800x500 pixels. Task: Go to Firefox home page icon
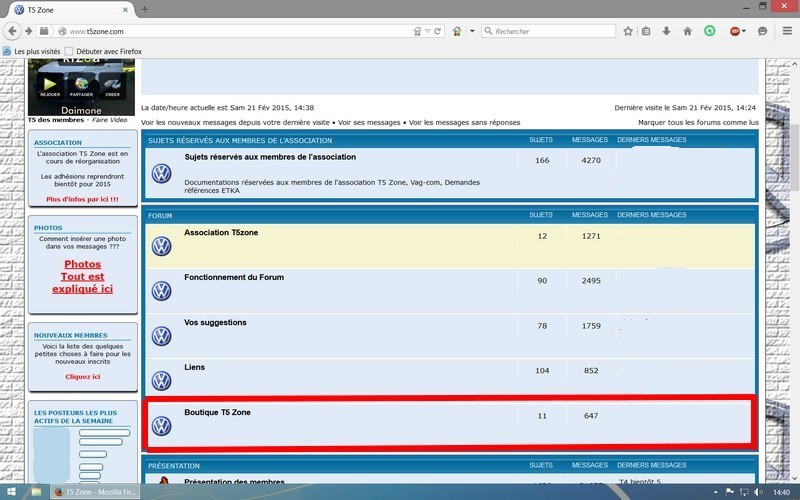pyautogui.click(x=688, y=31)
